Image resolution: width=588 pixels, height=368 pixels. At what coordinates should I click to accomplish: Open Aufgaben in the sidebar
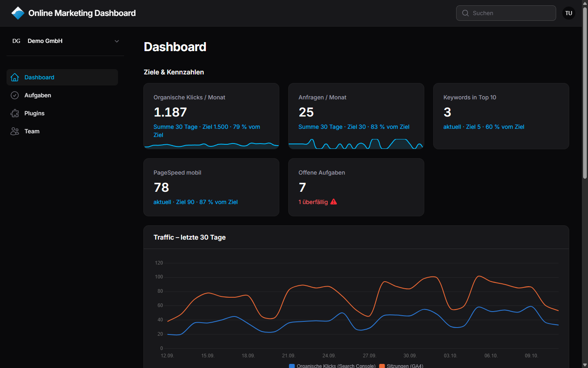62,95
